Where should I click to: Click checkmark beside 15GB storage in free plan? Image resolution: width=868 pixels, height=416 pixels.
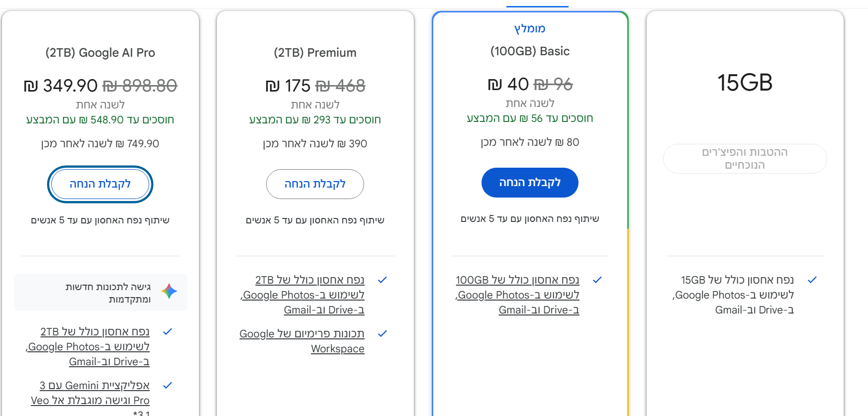[812, 280]
